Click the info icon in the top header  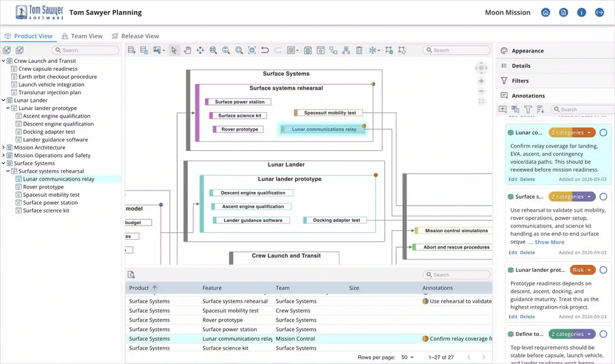coord(582,12)
